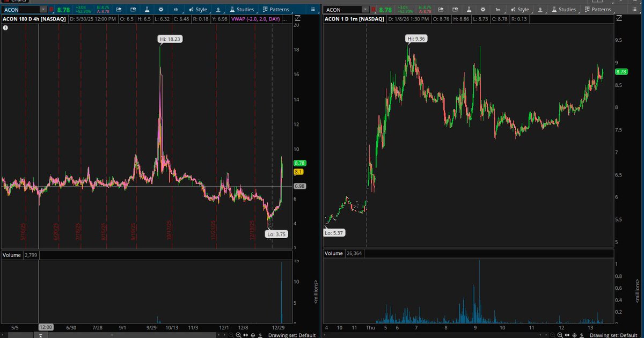The height and width of the screenshot is (338, 644).
Task: Click the price axis settings icon on right chart
Action: tap(619, 19)
